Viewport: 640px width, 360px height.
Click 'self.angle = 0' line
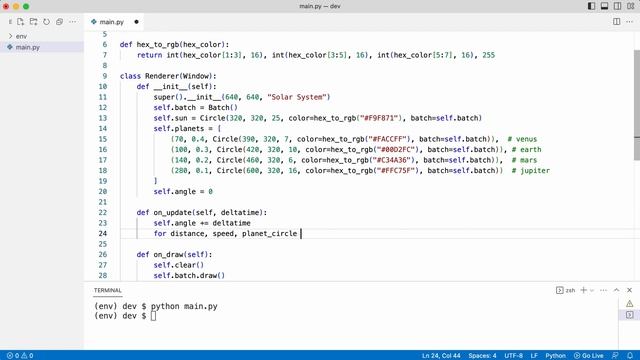pos(183,191)
